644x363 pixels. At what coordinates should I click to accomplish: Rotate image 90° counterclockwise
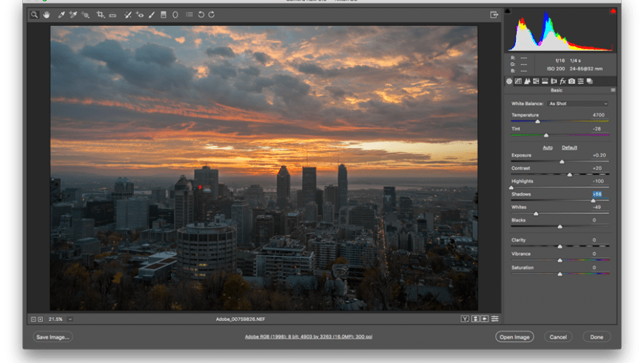(x=201, y=15)
